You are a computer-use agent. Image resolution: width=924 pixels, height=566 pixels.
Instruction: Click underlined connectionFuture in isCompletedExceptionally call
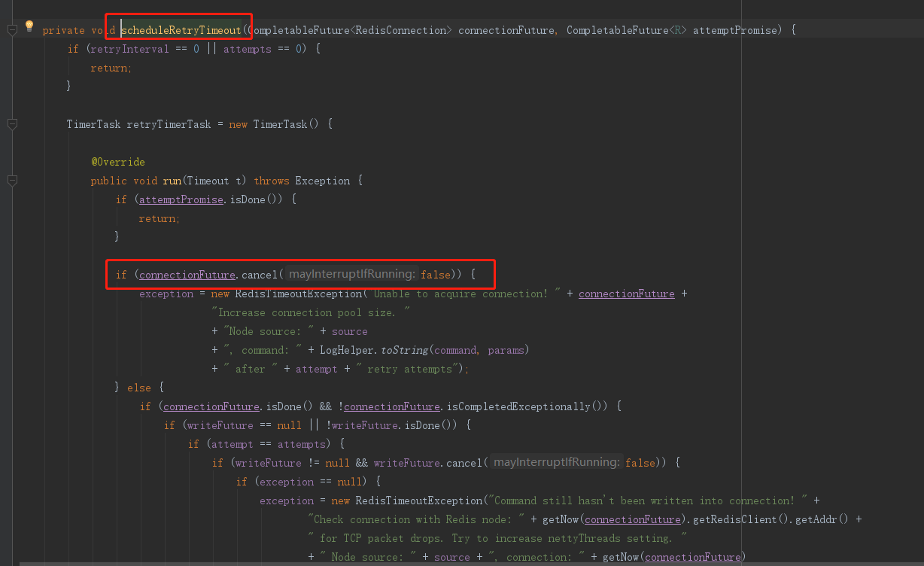click(x=391, y=406)
